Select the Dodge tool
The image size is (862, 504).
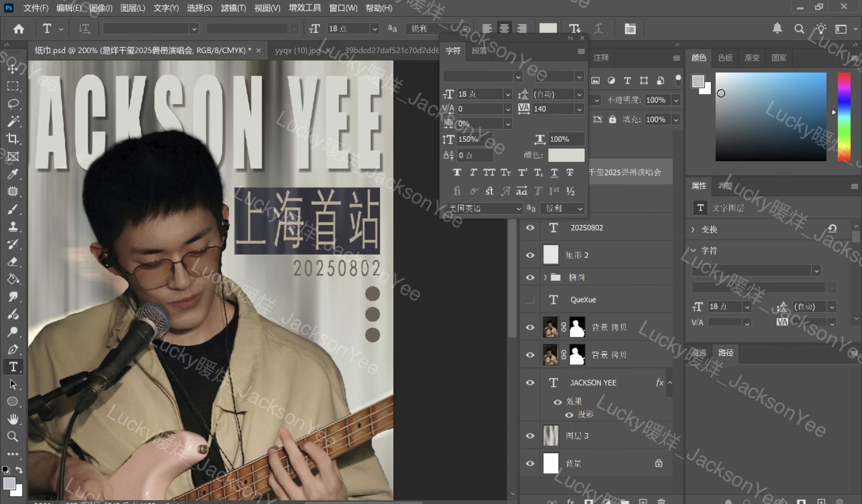point(13,332)
